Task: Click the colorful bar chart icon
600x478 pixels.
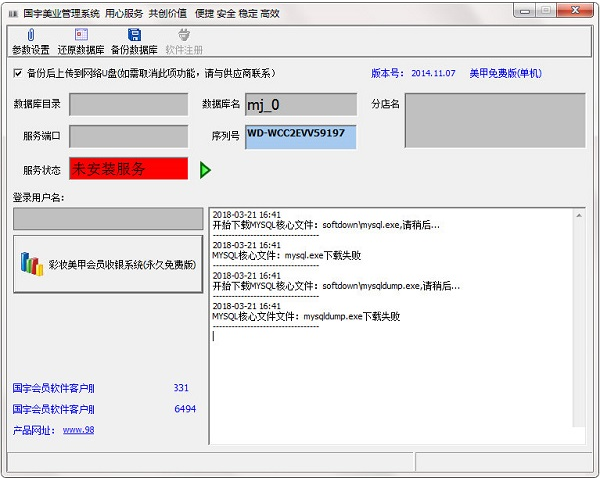Action: 32,264
